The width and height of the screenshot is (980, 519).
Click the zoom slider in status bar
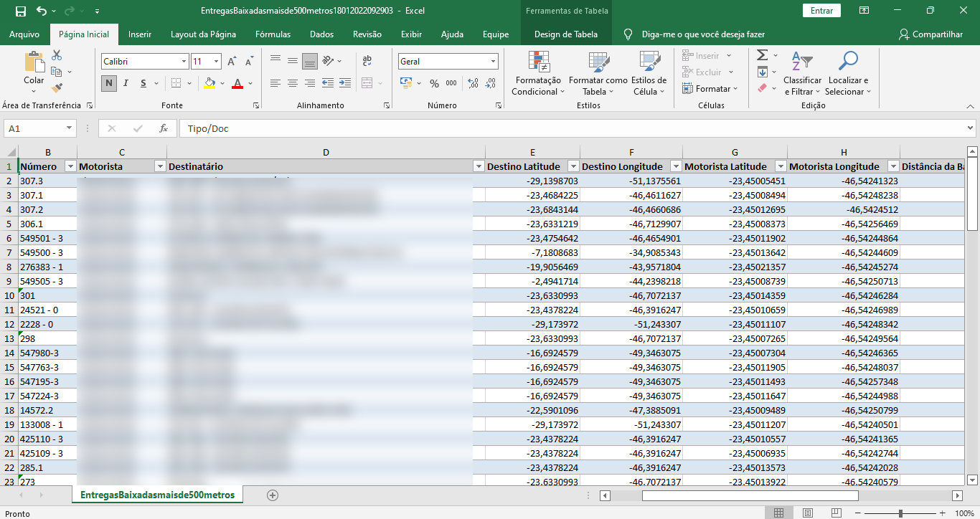900,513
